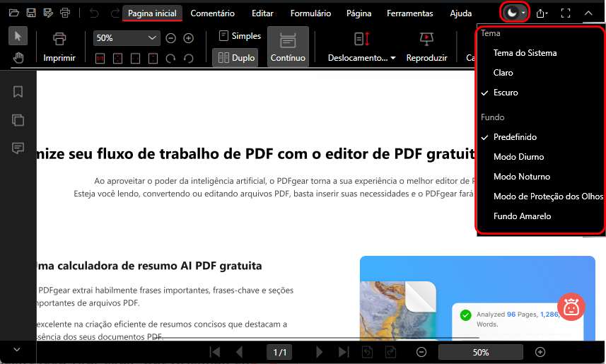
Task: Rotate the page clockwise
Action: (x=170, y=59)
